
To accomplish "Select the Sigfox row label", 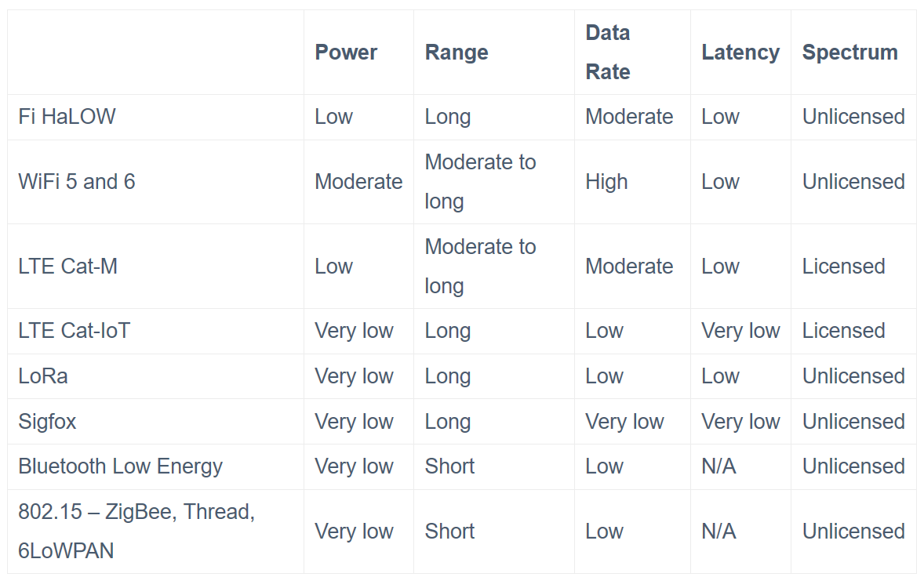I will tap(47, 422).
